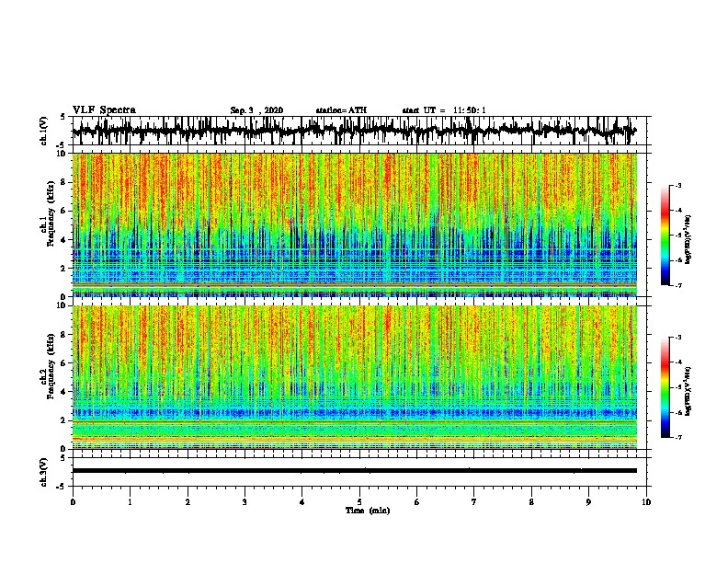The width and height of the screenshot is (728, 563).
Task: Click the time axis tick label "7"
Action: (x=474, y=502)
